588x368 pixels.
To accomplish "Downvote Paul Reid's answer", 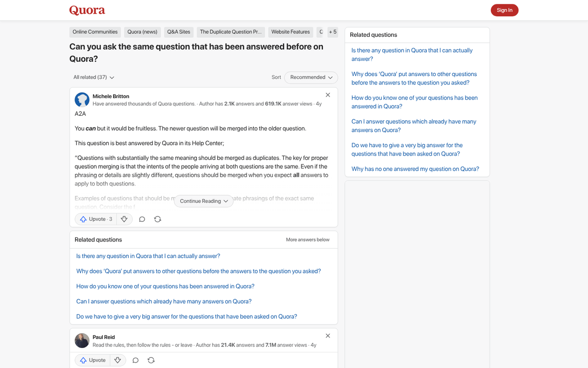I will [118, 360].
